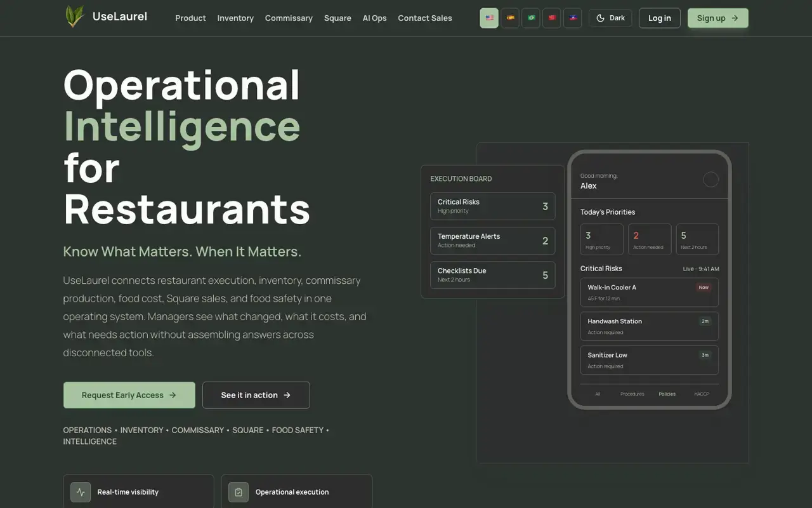
Task: Tap the High priority 3 tile
Action: pos(602,239)
